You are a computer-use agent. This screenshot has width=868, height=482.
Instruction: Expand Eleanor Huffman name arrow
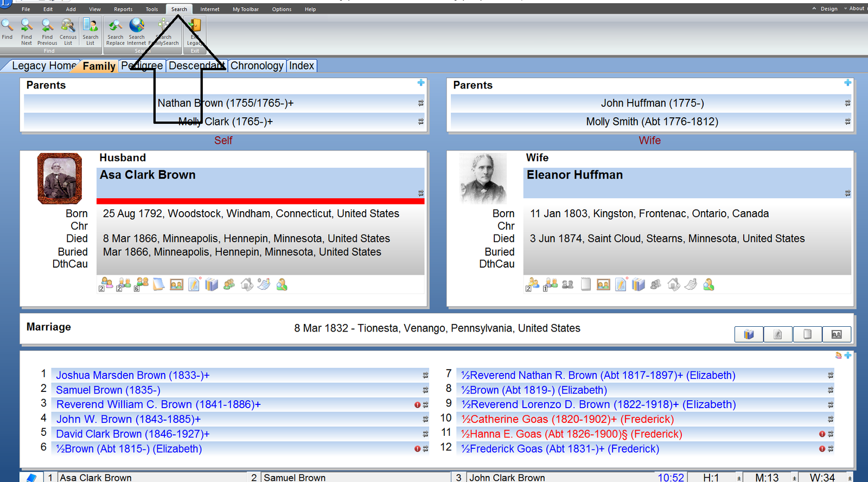[x=847, y=193]
